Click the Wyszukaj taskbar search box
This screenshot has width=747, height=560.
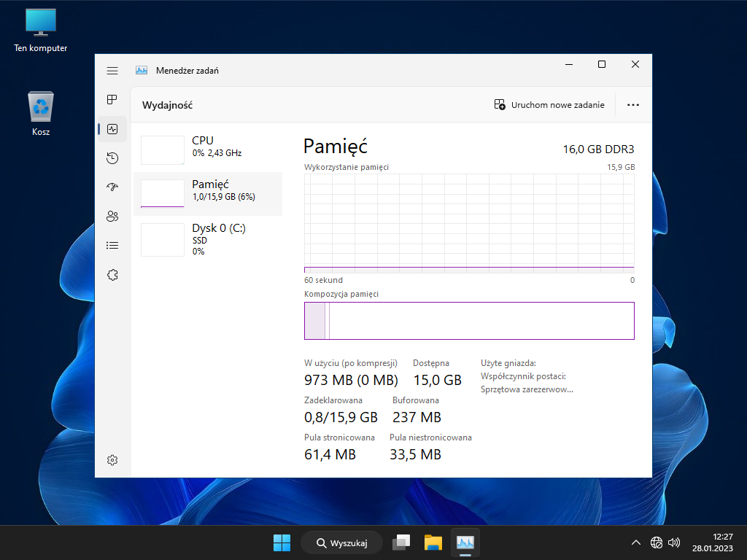pyautogui.click(x=341, y=542)
